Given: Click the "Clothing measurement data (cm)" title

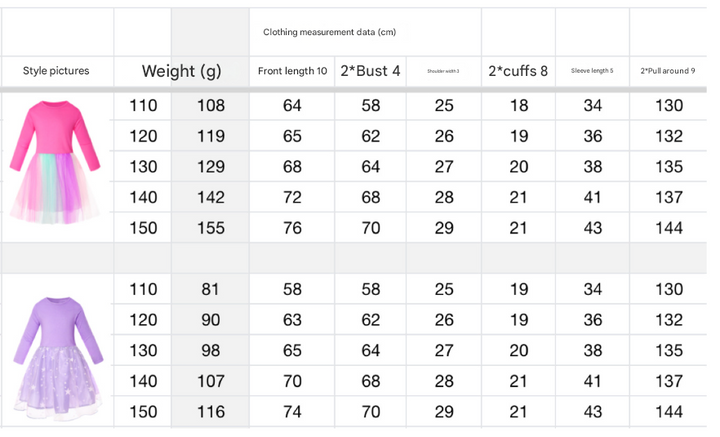Looking at the screenshot, I should 330,32.
